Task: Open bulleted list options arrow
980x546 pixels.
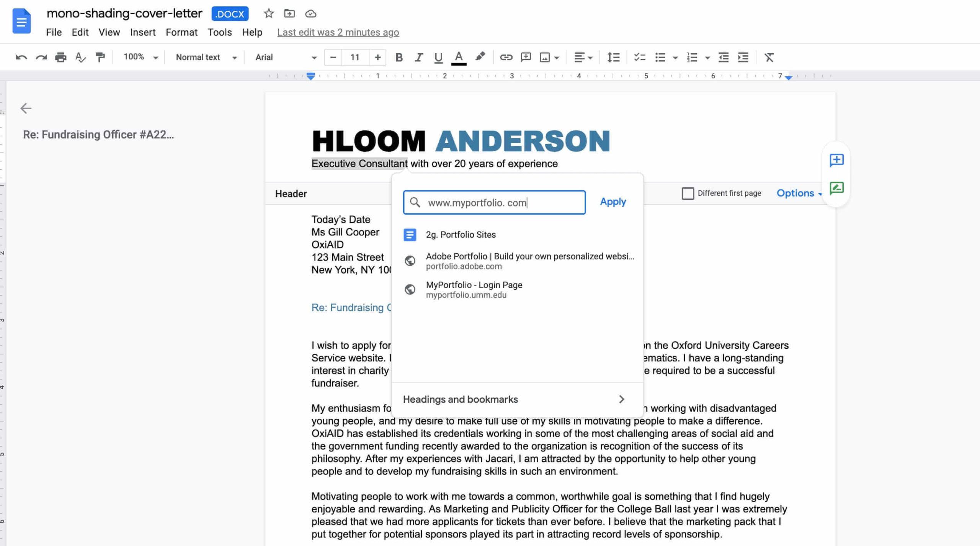Action: tap(675, 58)
